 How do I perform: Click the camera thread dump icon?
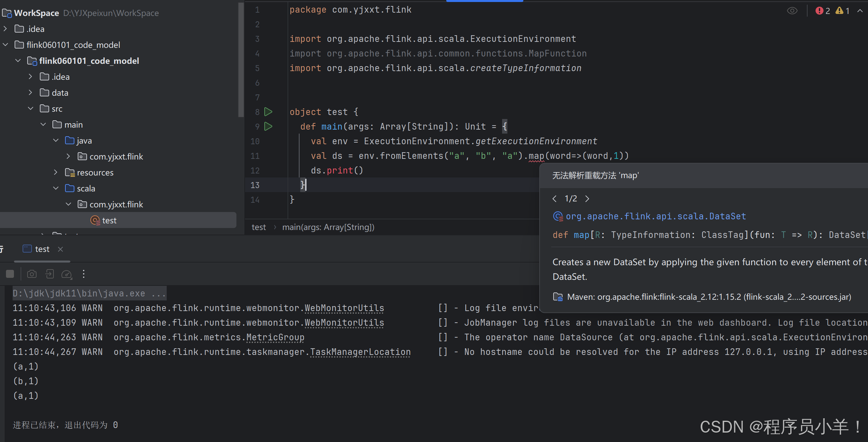pyautogui.click(x=32, y=274)
